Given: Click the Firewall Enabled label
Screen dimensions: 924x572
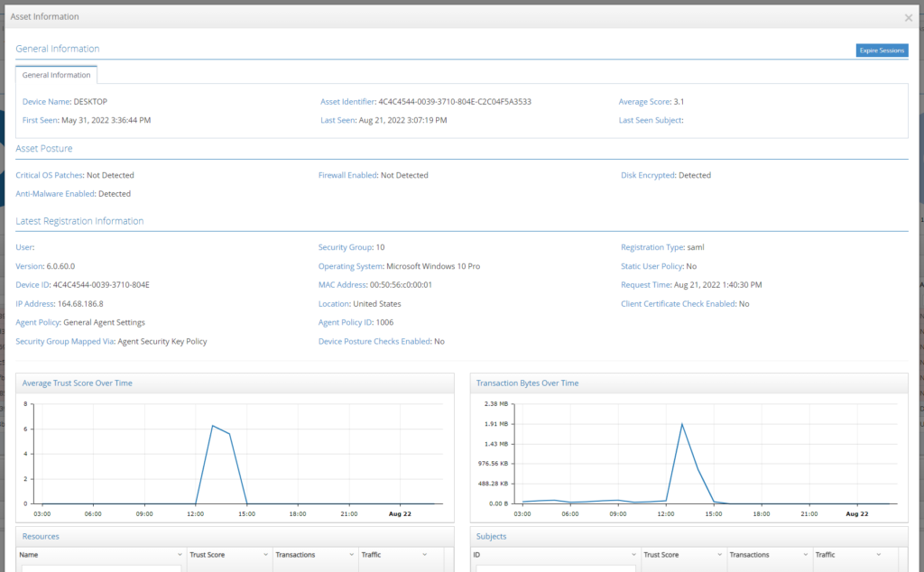Looking at the screenshot, I should pyautogui.click(x=347, y=175).
